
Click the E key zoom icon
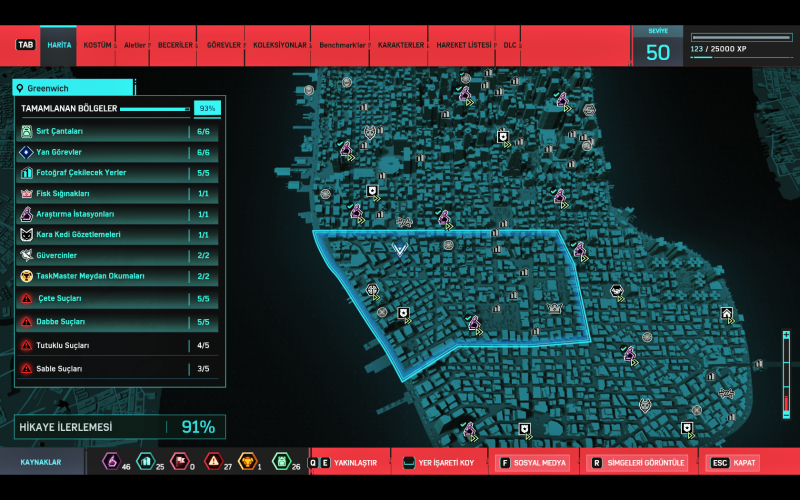[325, 463]
